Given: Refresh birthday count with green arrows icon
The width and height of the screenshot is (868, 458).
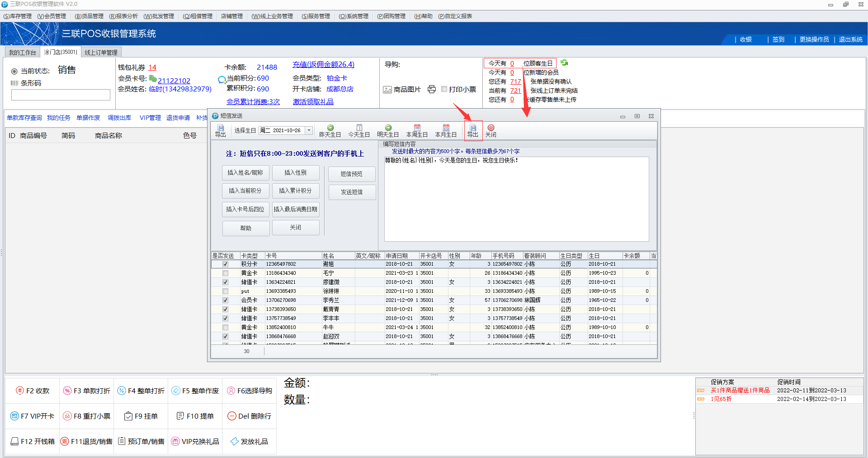Looking at the screenshot, I should click(564, 63).
